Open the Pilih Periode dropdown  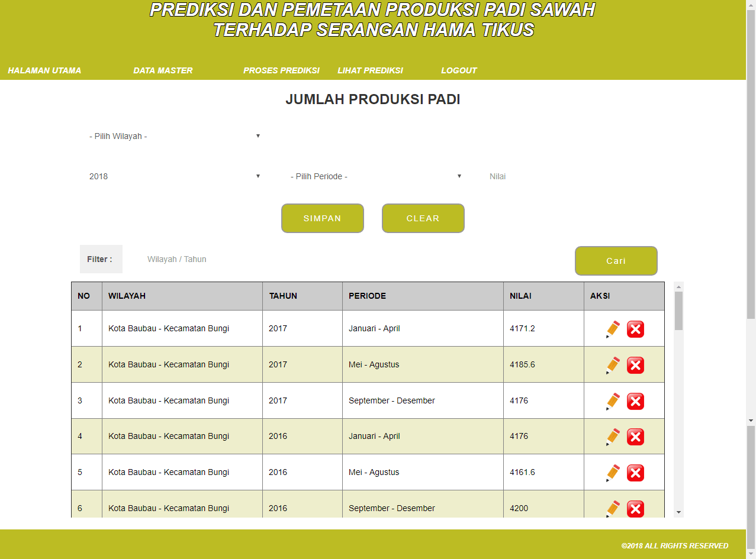(x=376, y=176)
